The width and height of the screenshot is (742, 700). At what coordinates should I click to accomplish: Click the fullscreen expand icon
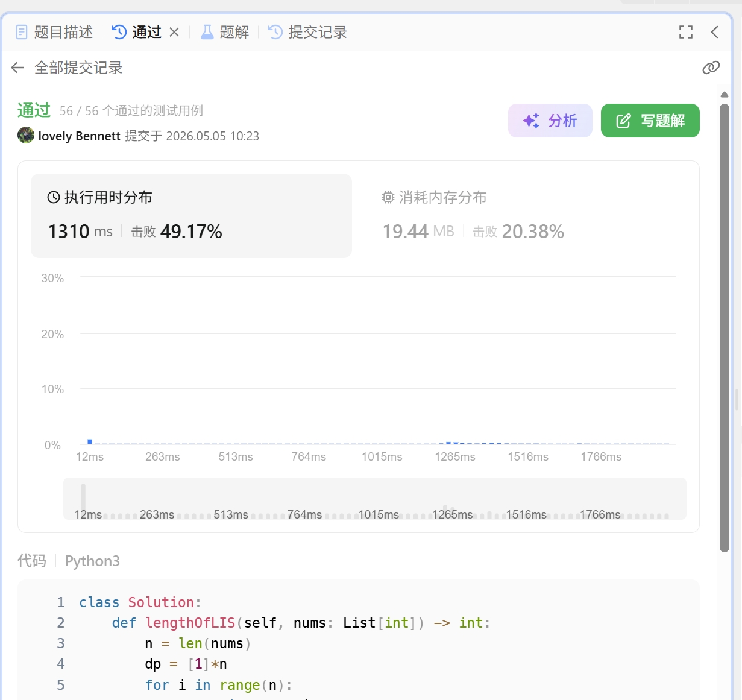686,32
